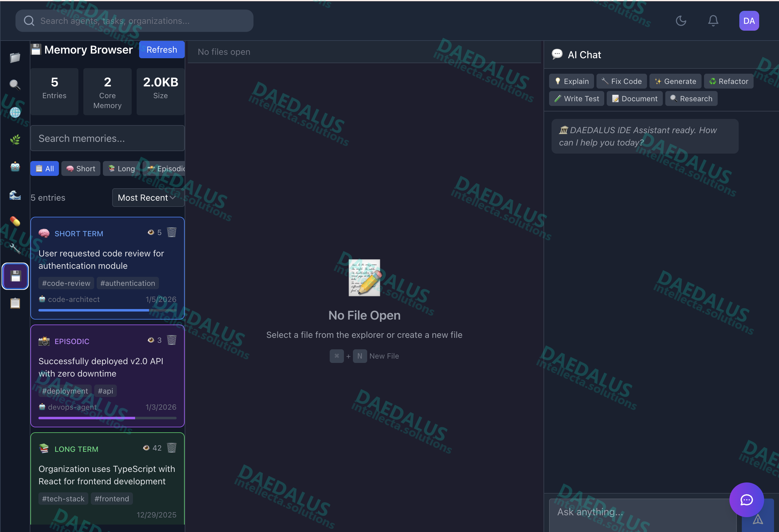The image size is (779, 532).
Task: Filter memories by Long
Action: tap(122, 168)
